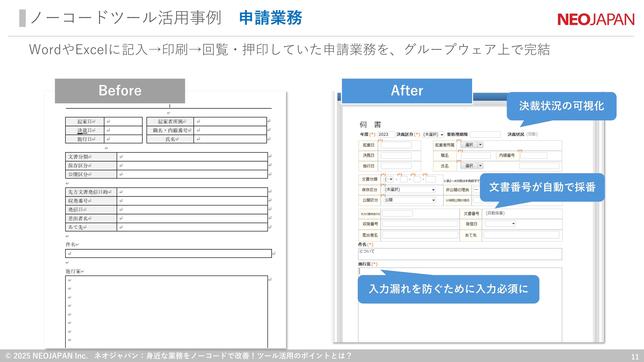
Task: Open the 決裁区分 dropdown
Action: click(433, 134)
